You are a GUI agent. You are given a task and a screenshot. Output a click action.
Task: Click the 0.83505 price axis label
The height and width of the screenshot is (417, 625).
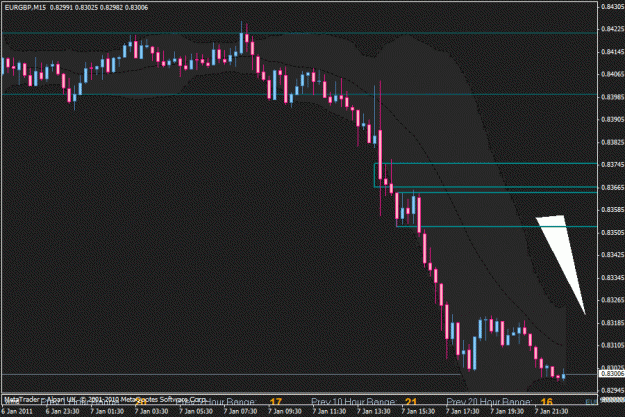(x=613, y=232)
